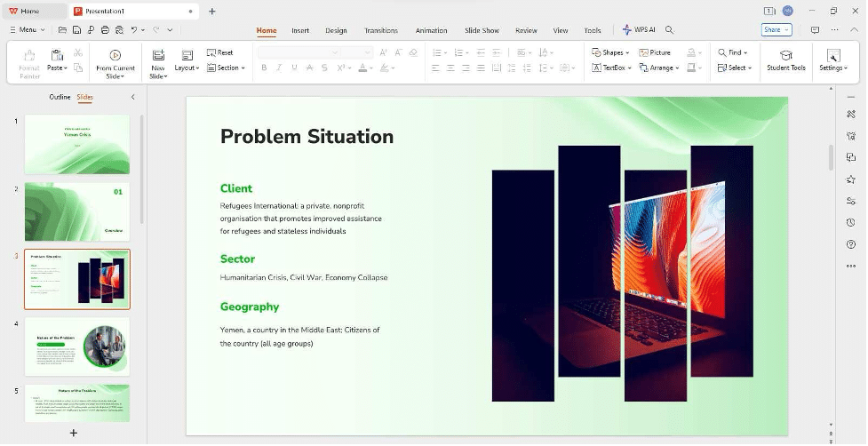Viewport: 868px width, 446px height.
Task: Open the font name combo box
Action: pyautogui.click(x=299, y=52)
